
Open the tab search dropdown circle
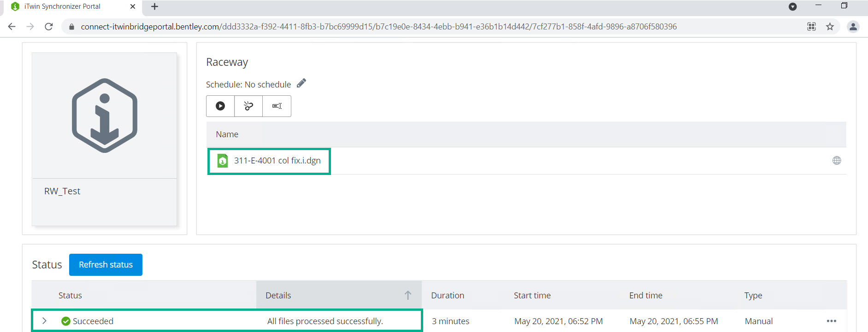pos(793,6)
